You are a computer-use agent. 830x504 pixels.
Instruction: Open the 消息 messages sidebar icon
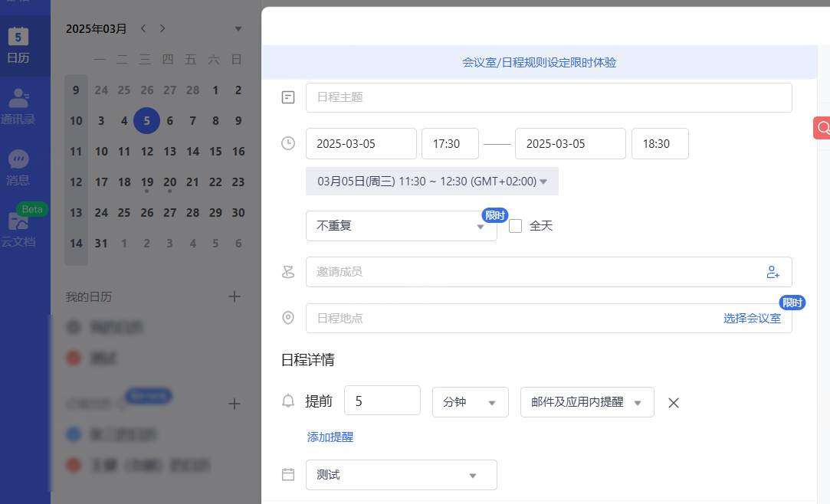[18, 168]
